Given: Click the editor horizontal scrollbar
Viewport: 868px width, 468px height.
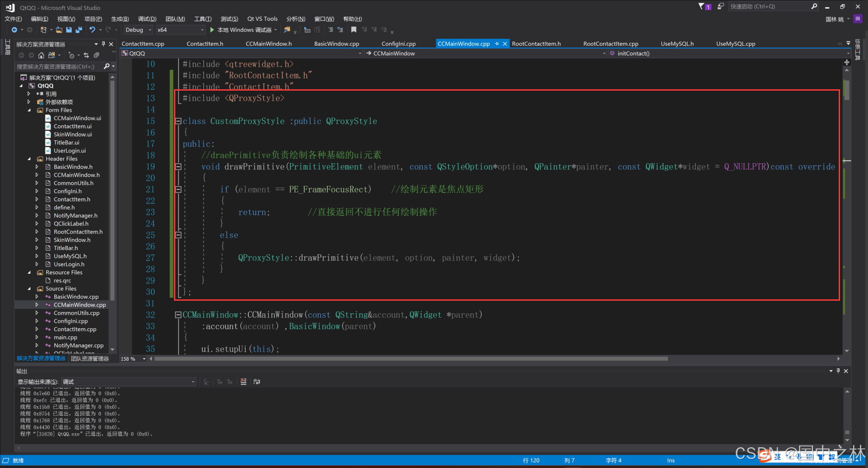Looking at the screenshot, I should tap(411, 359).
